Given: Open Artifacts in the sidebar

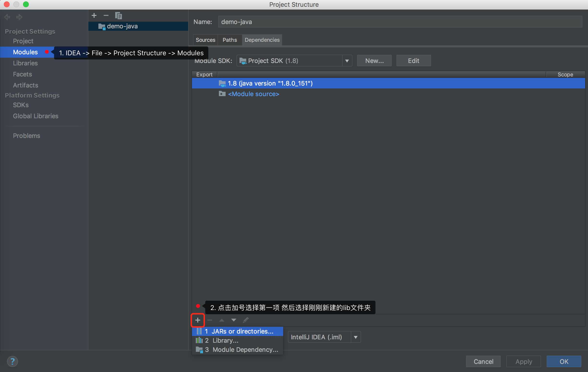Looking at the screenshot, I should pos(25,85).
